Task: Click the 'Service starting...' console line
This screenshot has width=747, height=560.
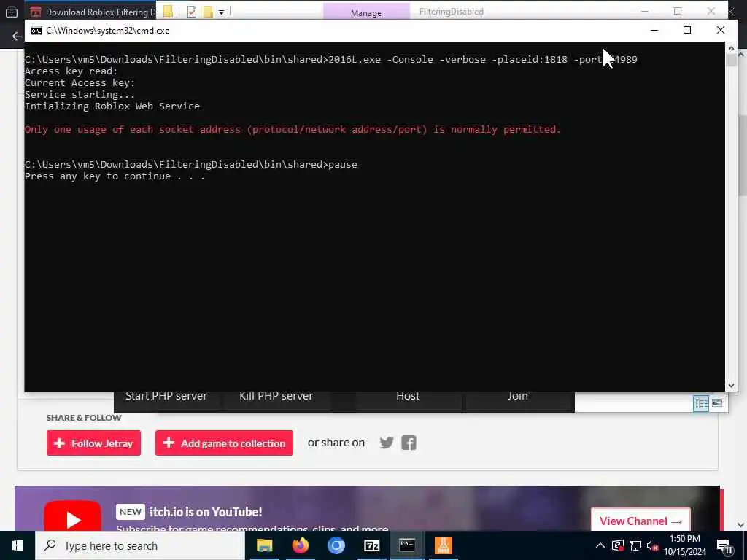Action: [x=80, y=94]
